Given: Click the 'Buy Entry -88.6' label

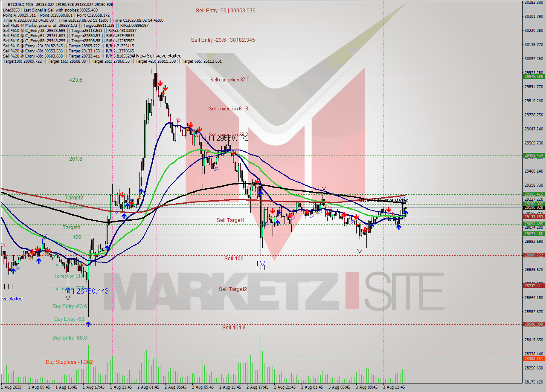Looking at the screenshot, I should 70,337.
